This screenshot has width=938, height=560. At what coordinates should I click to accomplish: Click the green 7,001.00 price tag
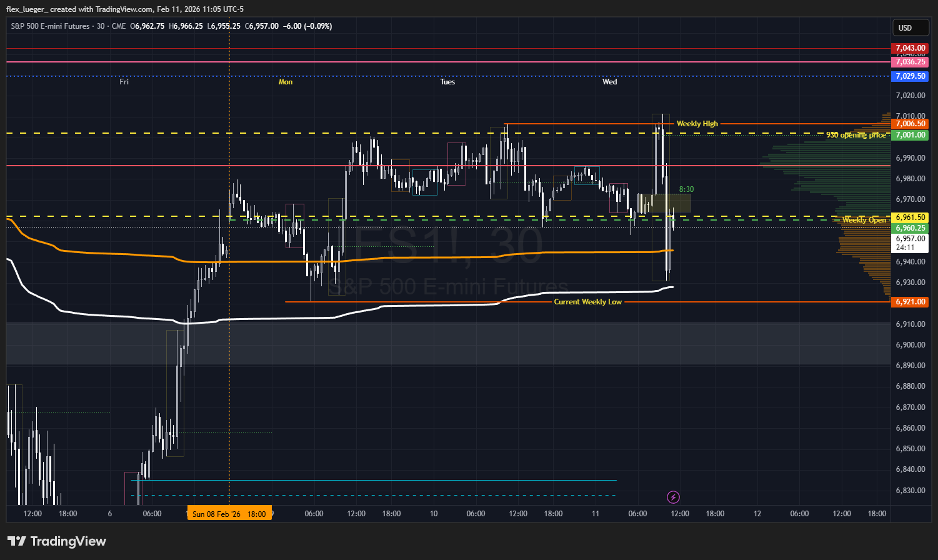pyautogui.click(x=909, y=135)
